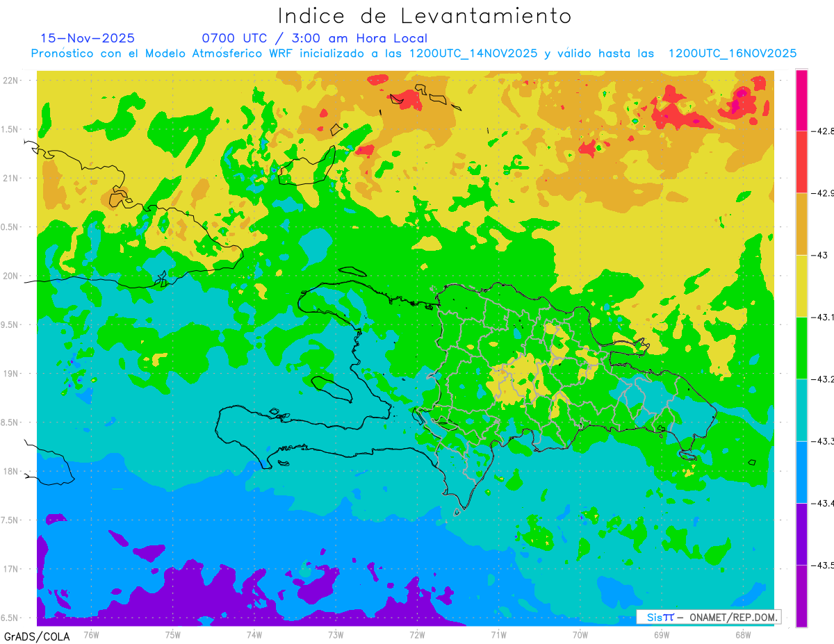Click the light blue color bar segment
The height and width of the screenshot is (644, 834).
coord(801,472)
